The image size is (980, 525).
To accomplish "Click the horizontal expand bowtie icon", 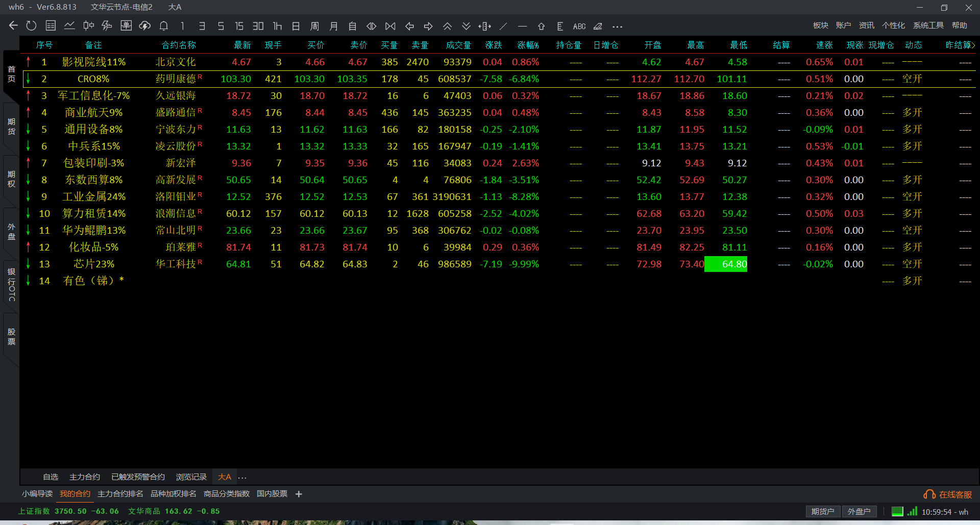I will tap(390, 26).
